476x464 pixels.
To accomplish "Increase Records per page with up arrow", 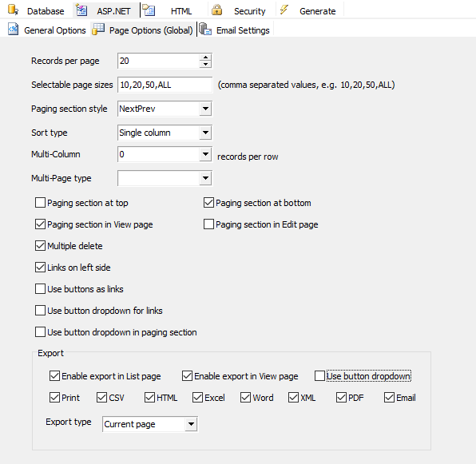I will coord(205,57).
